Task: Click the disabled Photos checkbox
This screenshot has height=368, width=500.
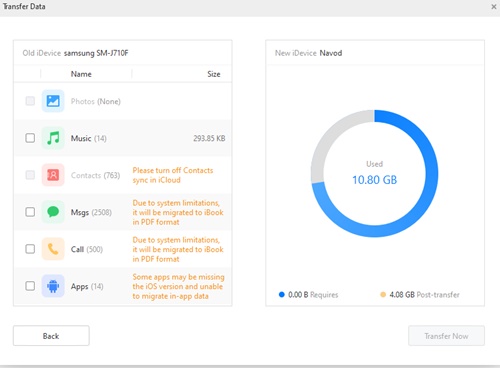Action: [30, 101]
